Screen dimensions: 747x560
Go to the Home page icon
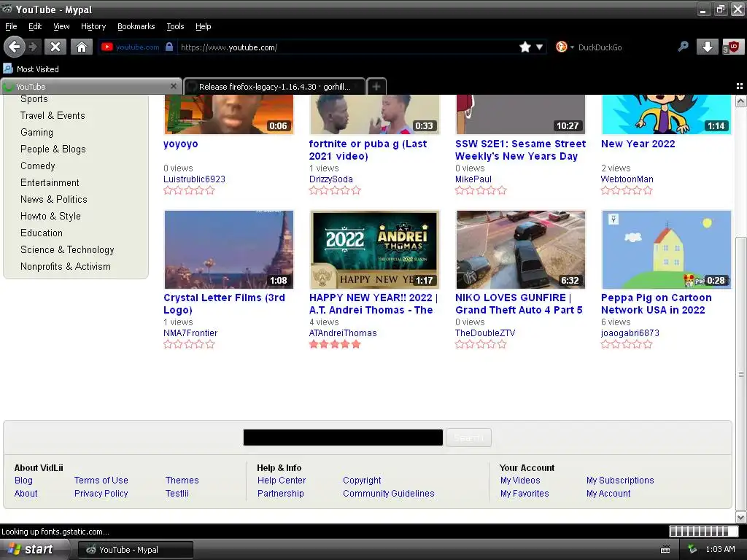(82, 47)
